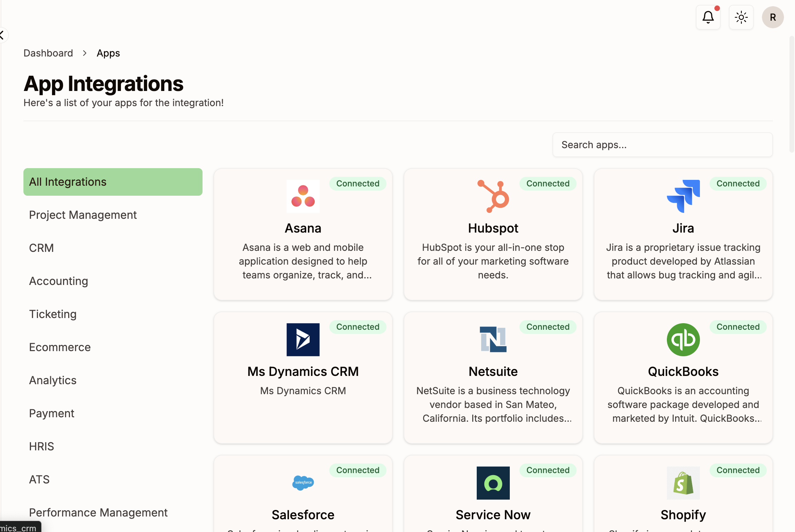
Task: Select the Jira app icon
Action: pos(683,196)
